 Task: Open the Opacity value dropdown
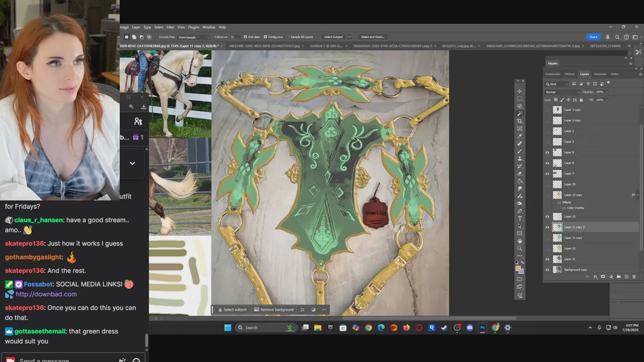607,92
